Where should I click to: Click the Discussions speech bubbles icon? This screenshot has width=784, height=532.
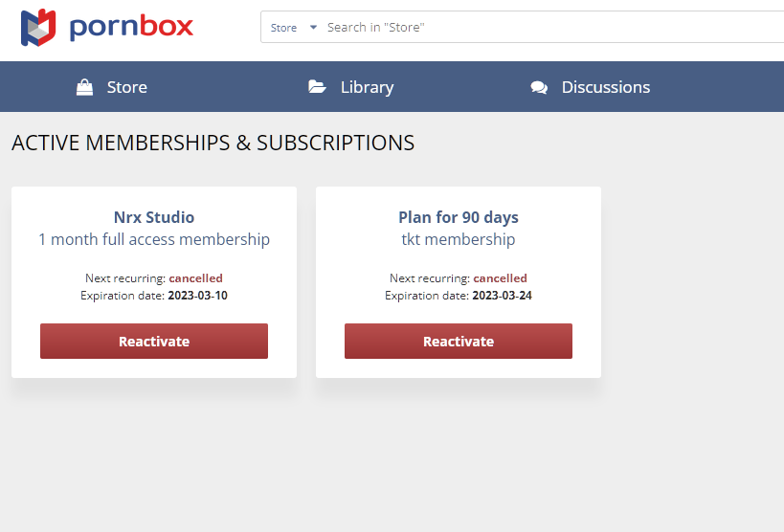click(539, 87)
